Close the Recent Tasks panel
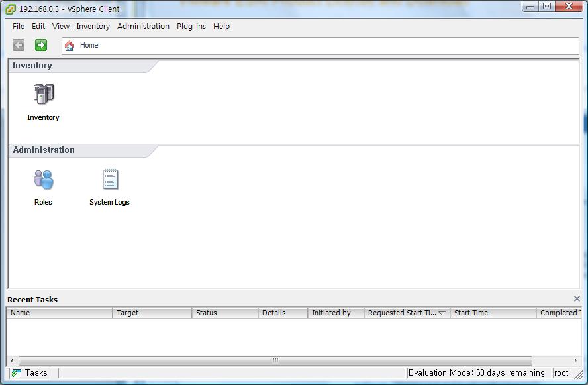588x385 pixels. click(577, 299)
